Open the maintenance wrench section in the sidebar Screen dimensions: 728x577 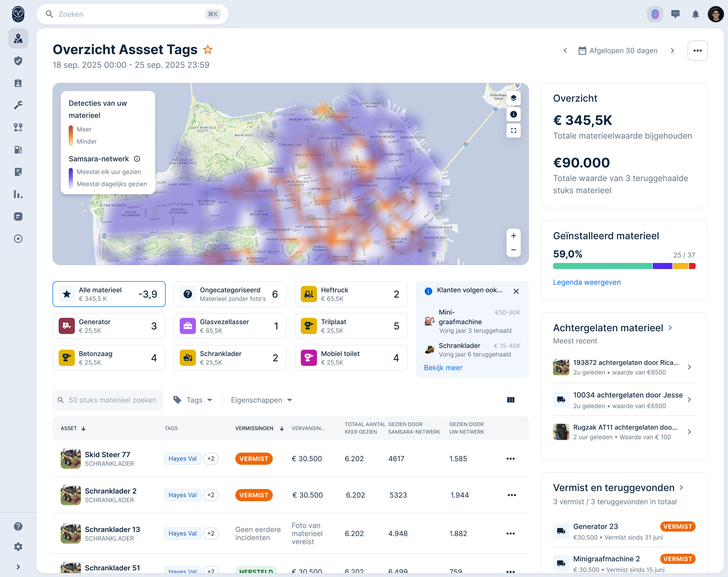click(x=18, y=105)
